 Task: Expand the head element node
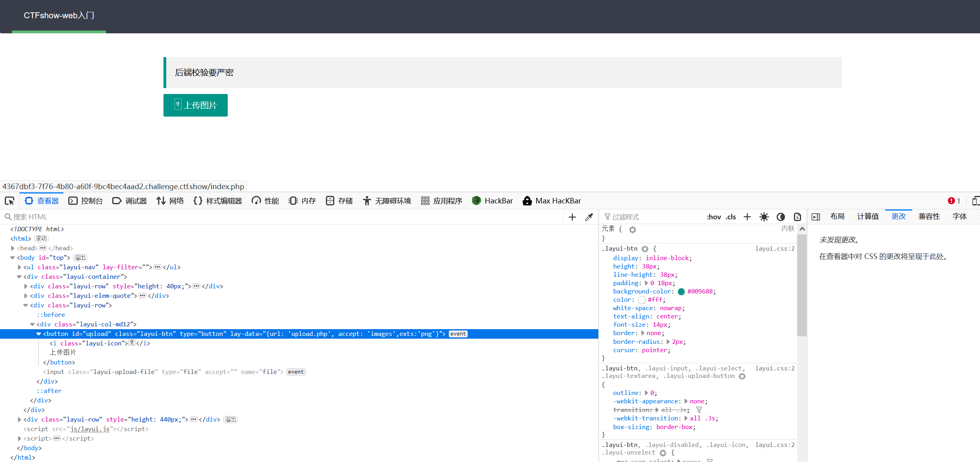point(13,248)
